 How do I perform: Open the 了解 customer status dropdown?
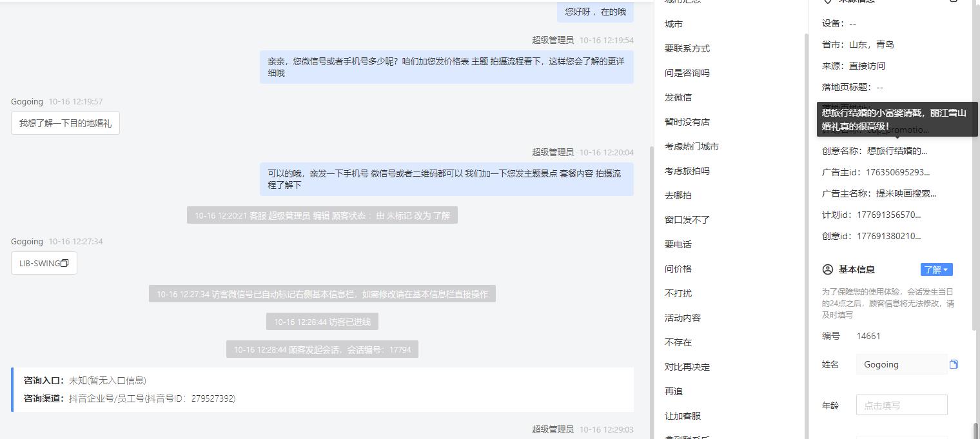(x=936, y=269)
